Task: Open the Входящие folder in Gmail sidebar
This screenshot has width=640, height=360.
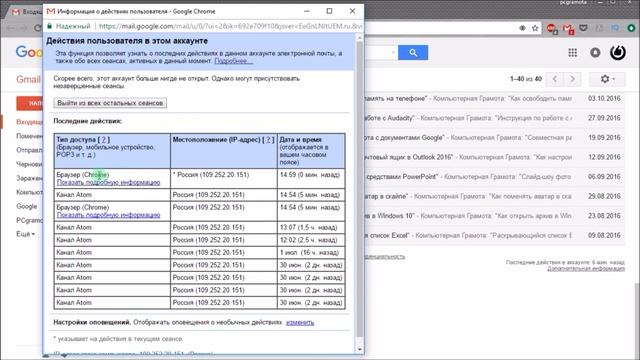Action: (x=29, y=122)
